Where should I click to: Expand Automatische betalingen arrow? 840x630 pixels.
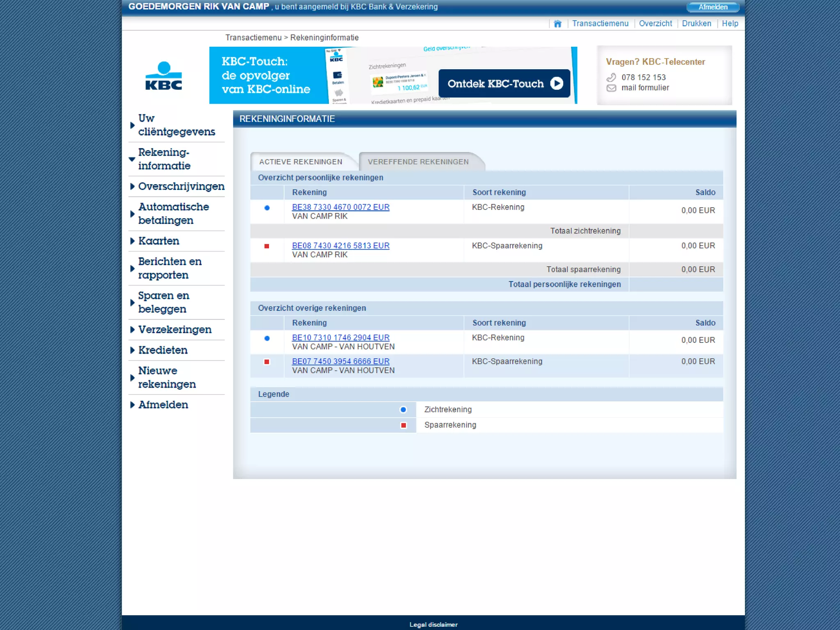(132, 214)
